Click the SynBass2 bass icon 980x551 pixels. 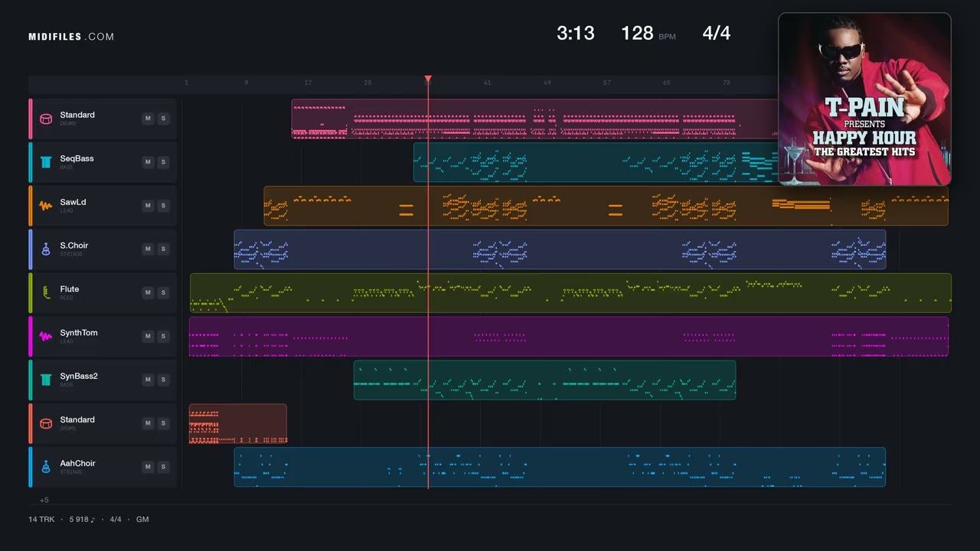46,380
